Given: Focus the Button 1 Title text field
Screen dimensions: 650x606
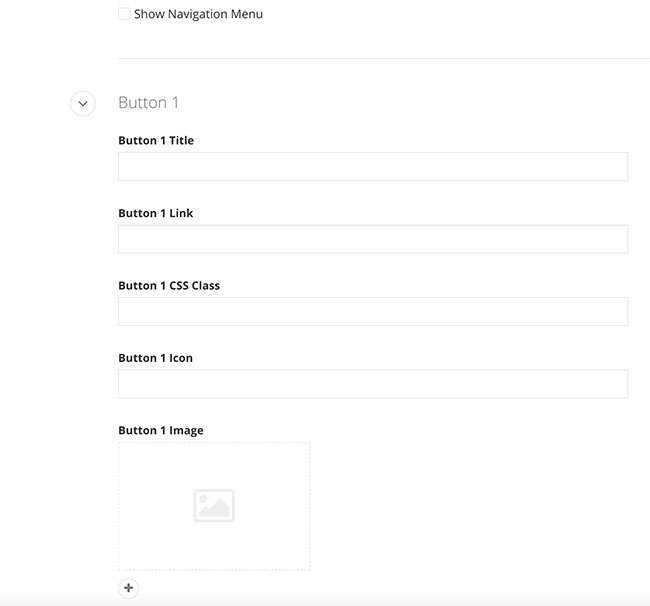Looking at the screenshot, I should point(372,167).
